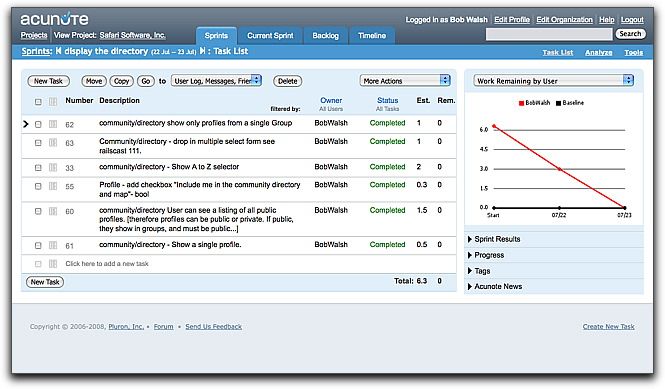Viewport: 665px width, 389px height.
Task: Open the sprint destination dropdown
Action: (216, 81)
